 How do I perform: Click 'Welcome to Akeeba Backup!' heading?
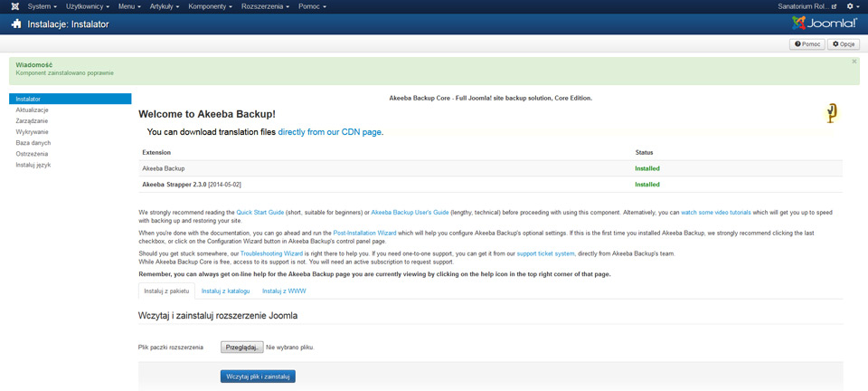(207, 114)
